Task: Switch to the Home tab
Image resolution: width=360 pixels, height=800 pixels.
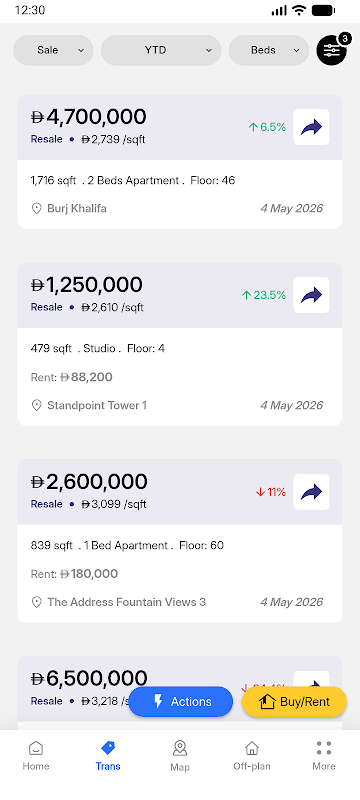Action: click(x=36, y=756)
